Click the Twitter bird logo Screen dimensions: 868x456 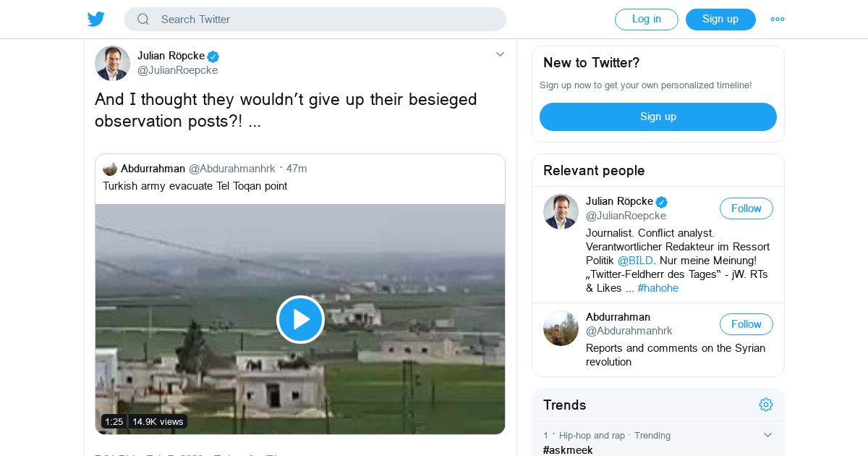[96, 19]
